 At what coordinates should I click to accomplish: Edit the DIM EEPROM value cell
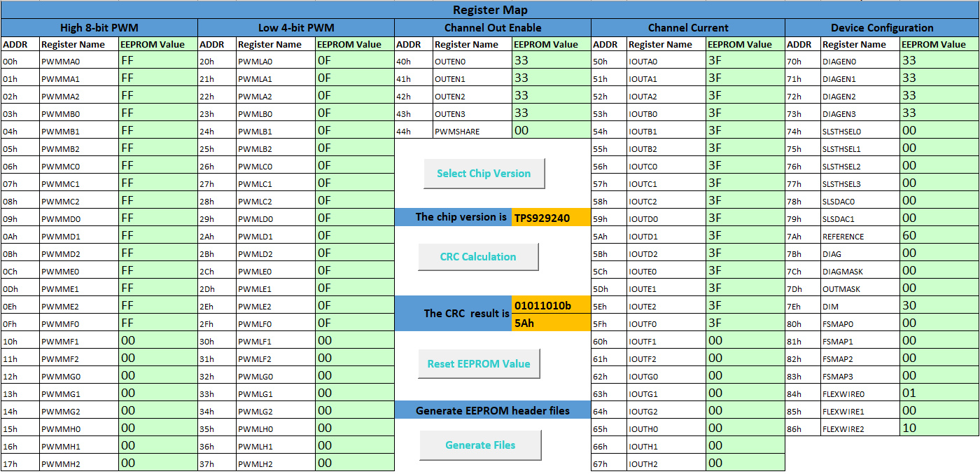(x=939, y=306)
